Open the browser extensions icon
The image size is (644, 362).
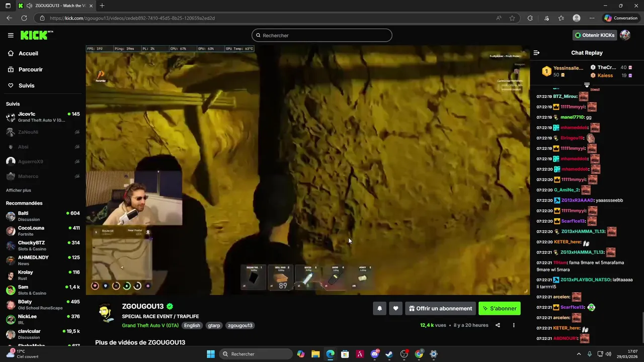[x=530, y=18]
